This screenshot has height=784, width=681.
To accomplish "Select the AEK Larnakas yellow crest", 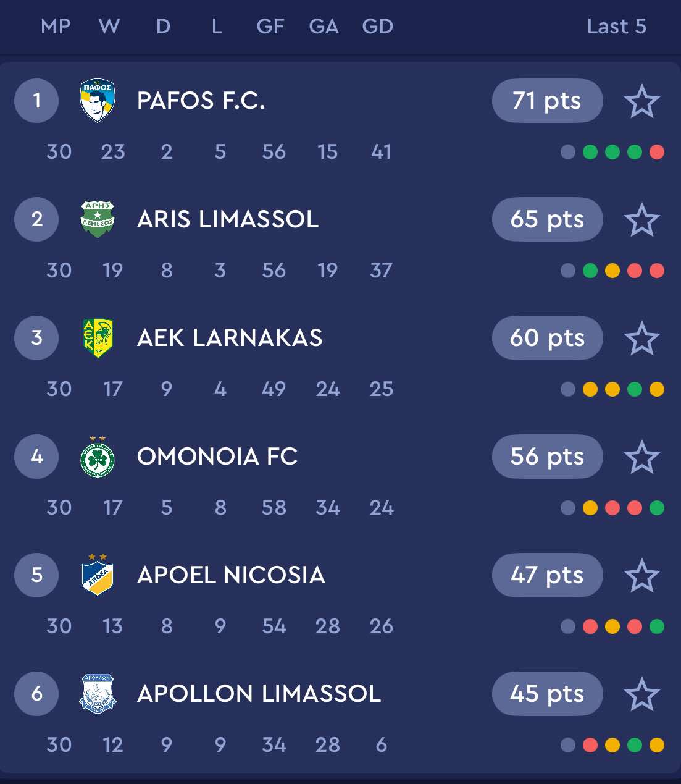I will (x=98, y=338).
